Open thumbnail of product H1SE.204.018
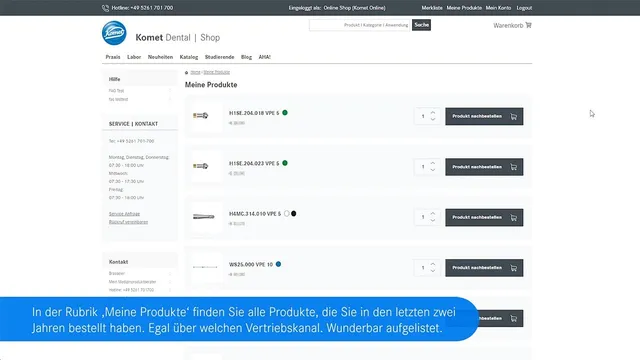 pos(206,116)
